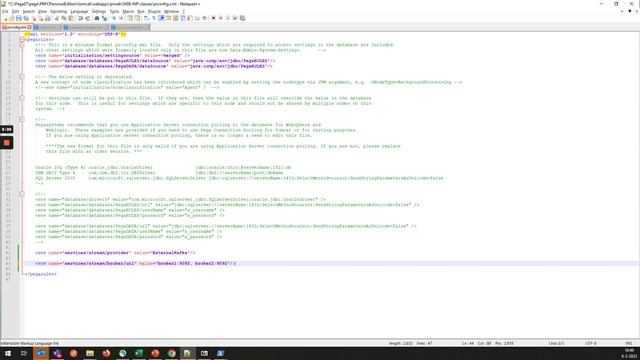Open the Tools menu

pos(114,11)
